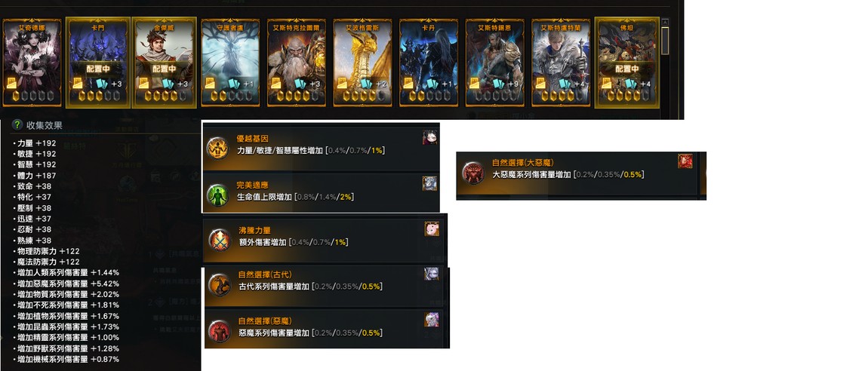
Task: Select the 艾斯特鍚恩 card
Action: tap(495, 63)
